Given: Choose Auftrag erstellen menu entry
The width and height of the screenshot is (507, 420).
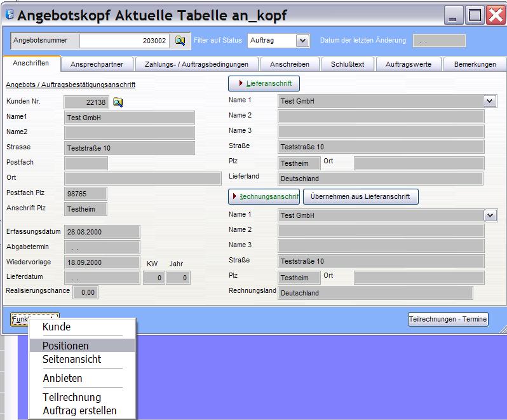Looking at the screenshot, I should click(83, 410).
